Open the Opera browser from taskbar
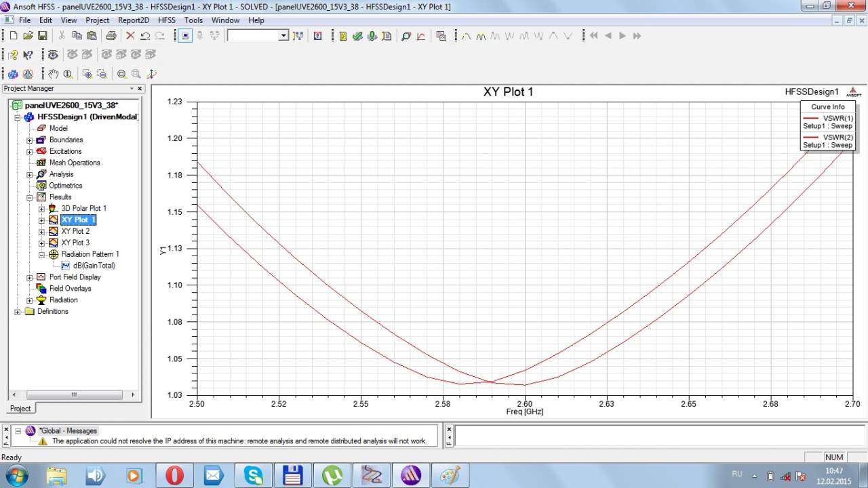 tap(174, 475)
